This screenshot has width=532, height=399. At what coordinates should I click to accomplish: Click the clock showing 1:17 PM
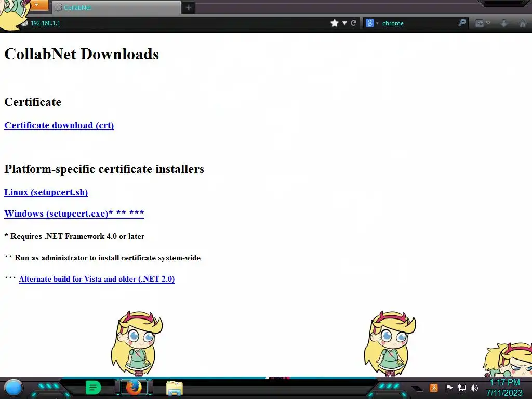tap(504, 388)
